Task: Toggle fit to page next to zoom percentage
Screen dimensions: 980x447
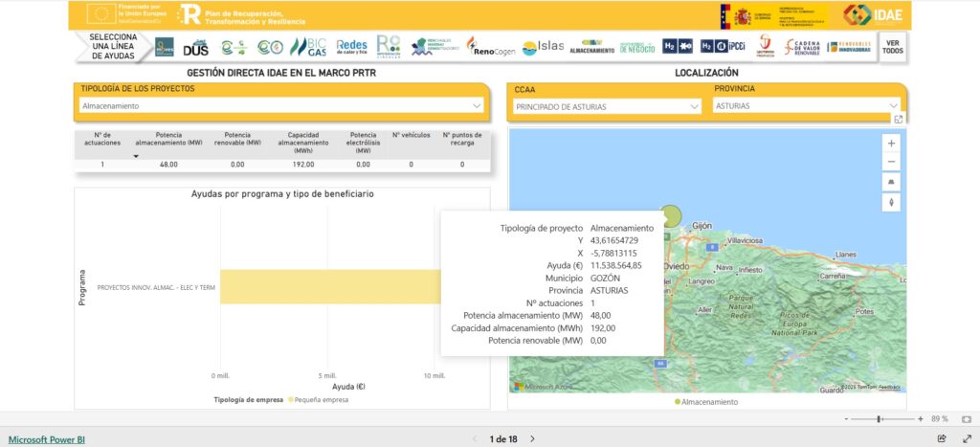Action: point(966,419)
